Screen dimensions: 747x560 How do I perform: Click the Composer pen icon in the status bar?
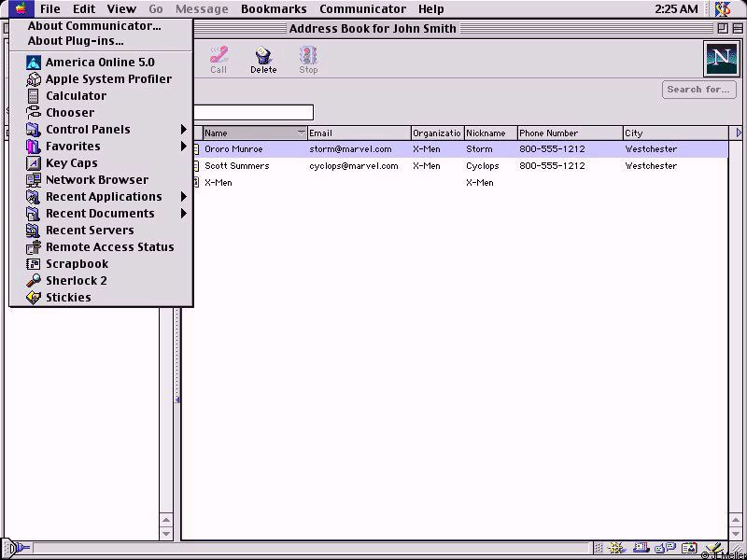click(712, 549)
